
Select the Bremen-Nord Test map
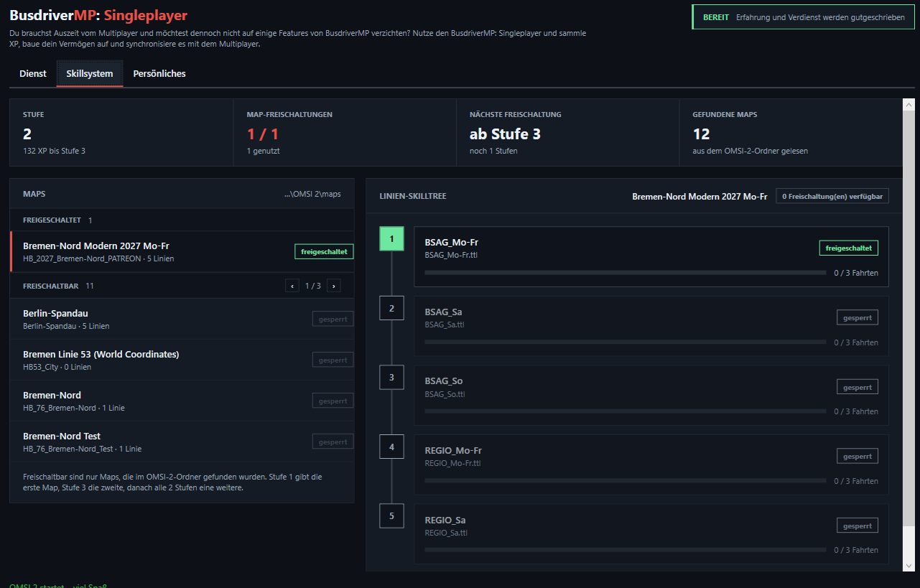coord(182,442)
